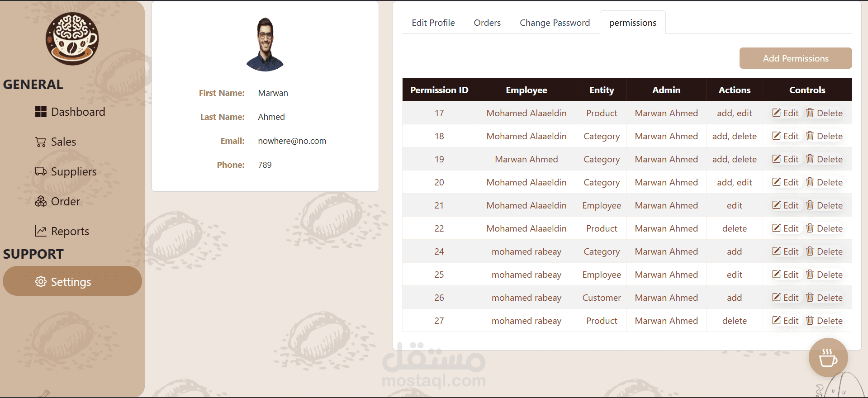
Task: Click trash icon for permission 22
Action: click(x=810, y=228)
